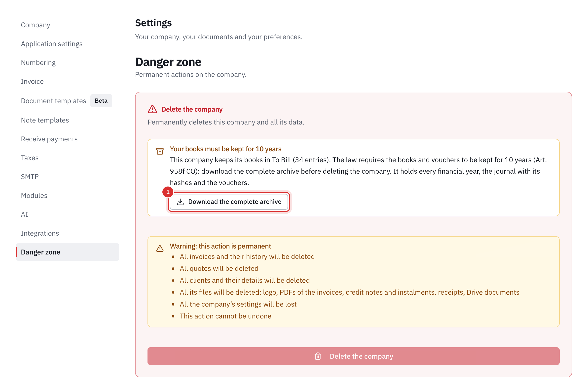
Task: Click the red warning triangle beside Delete the company
Action: (152, 109)
